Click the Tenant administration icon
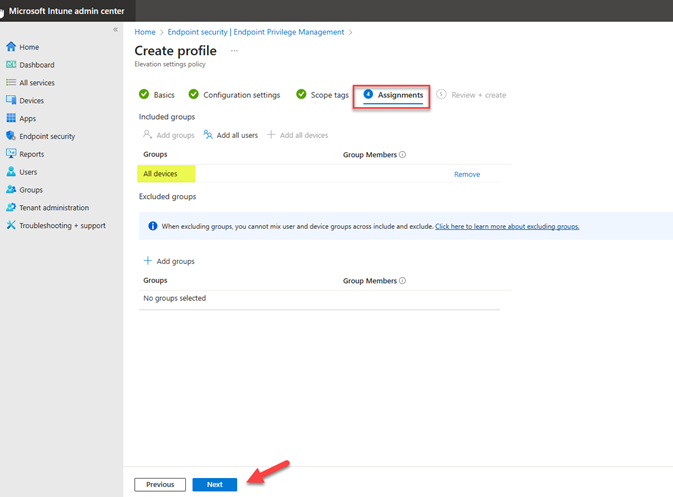 coord(11,207)
